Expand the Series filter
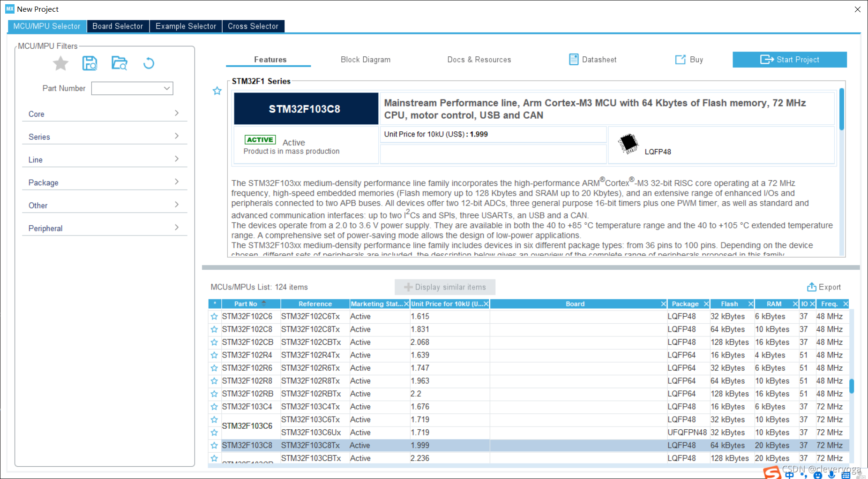Viewport: 868px width, 479px height. coord(105,137)
